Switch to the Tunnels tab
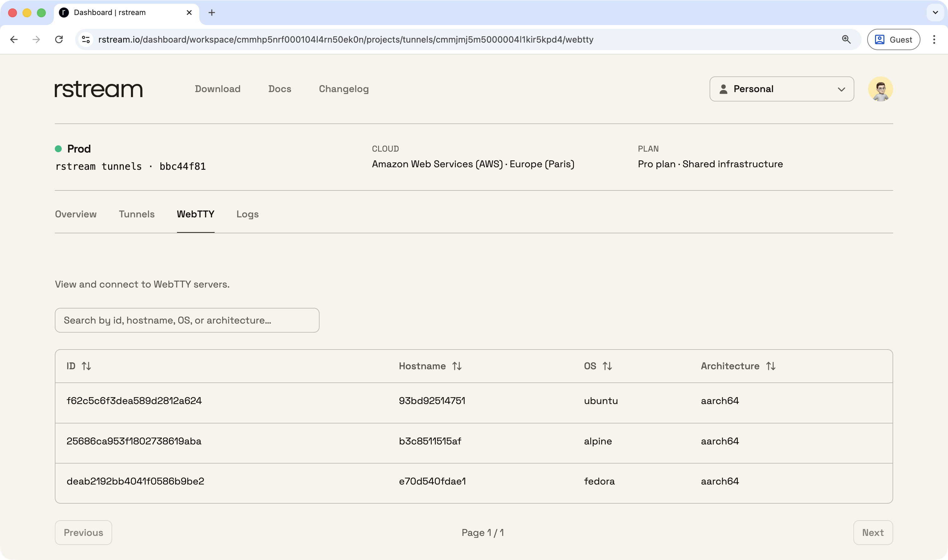948x560 pixels. [137, 214]
